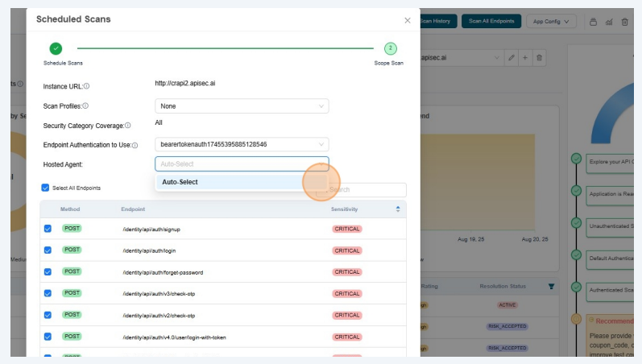Click the Scope Scan step 2 circle
This screenshot has width=642, height=364.
(x=390, y=48)
